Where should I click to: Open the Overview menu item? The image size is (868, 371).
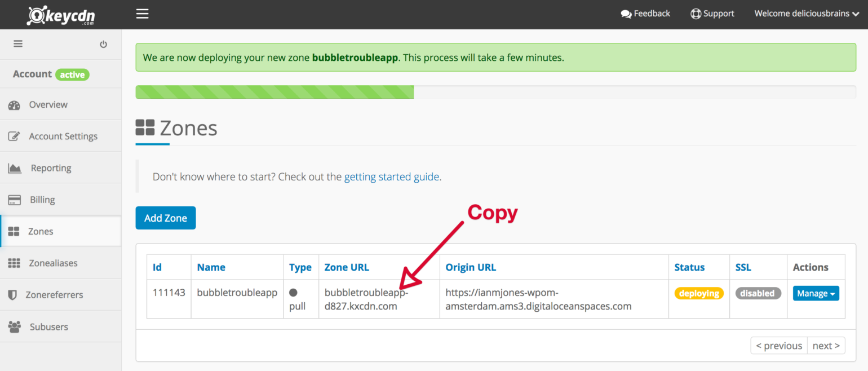[61, 104]
